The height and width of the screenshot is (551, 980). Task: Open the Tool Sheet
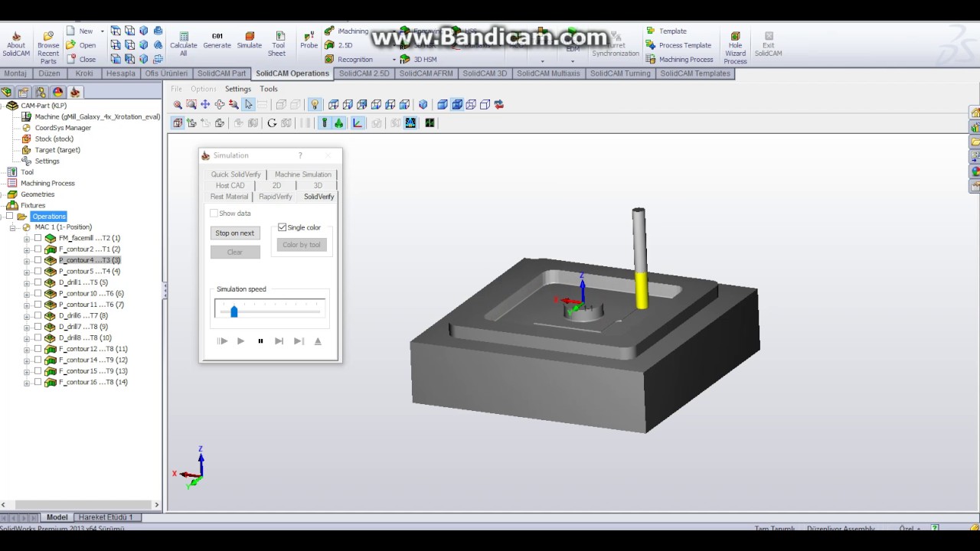[x=277, y=44]
